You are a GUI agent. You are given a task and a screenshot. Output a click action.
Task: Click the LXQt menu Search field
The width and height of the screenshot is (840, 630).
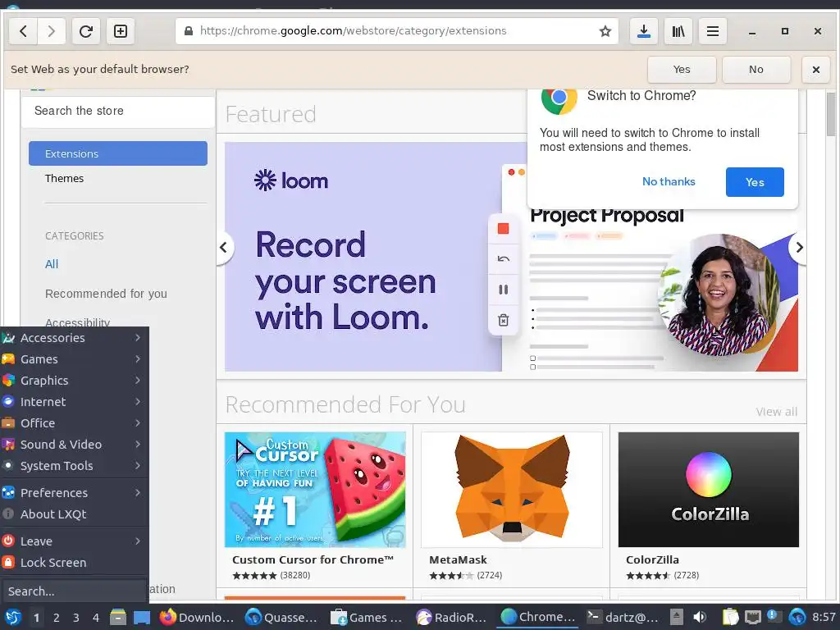(x=73, y=591)
